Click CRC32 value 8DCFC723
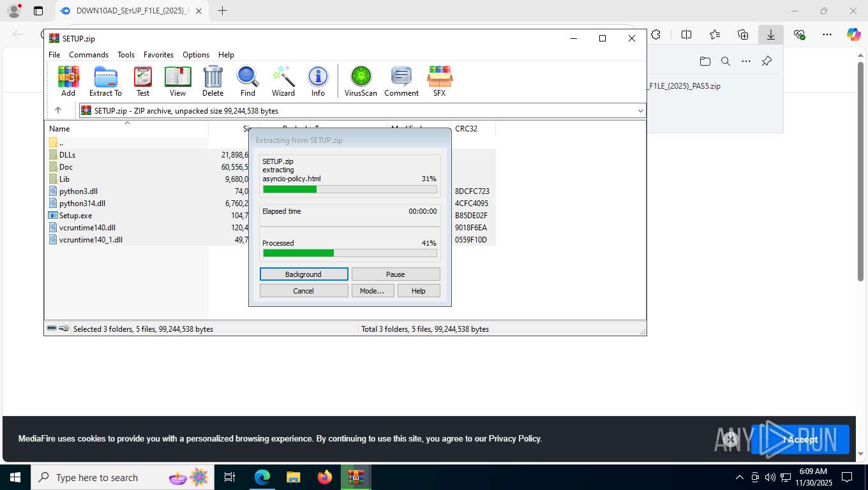The height and width of the screenshot is (490, 868). [472, 191]
